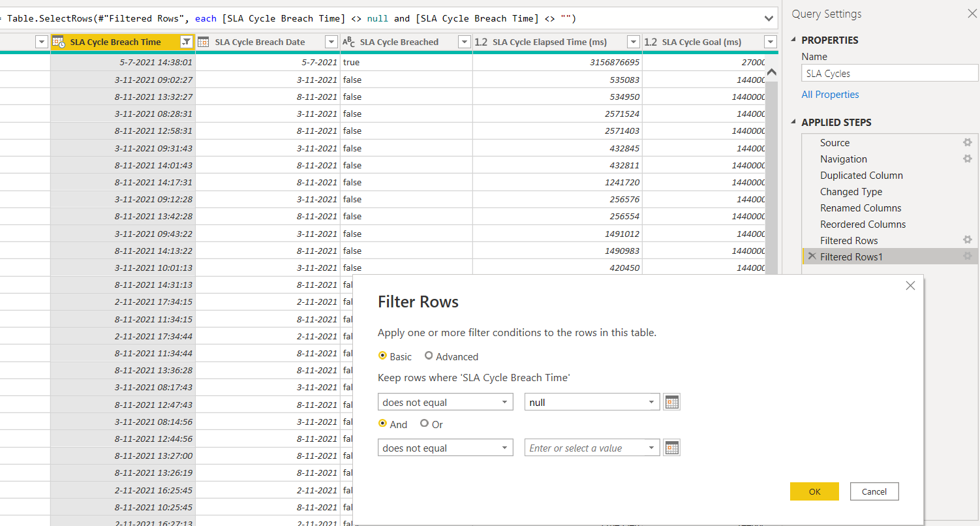
Task: Collapse the PROPERTIES section
Action: pyautogui.click(x=795, y=40)
